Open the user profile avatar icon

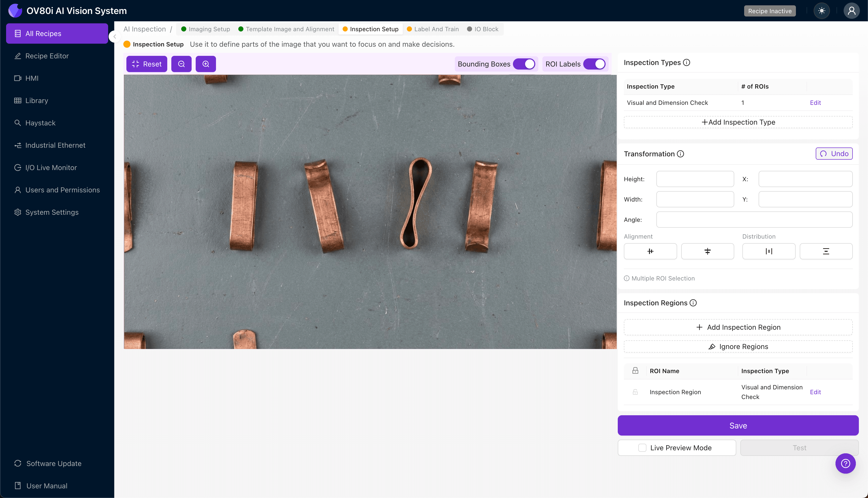[x=851, y=11]
